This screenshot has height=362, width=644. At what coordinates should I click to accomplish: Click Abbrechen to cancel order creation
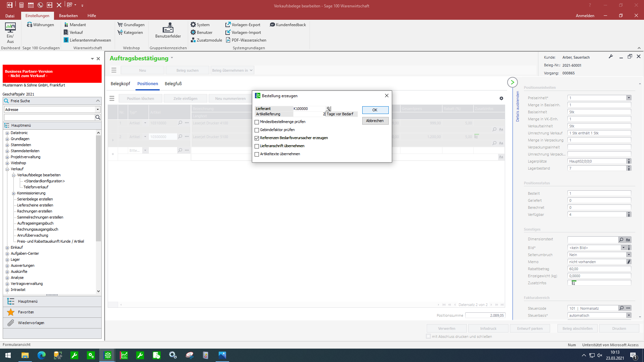[x=375, y=121]
